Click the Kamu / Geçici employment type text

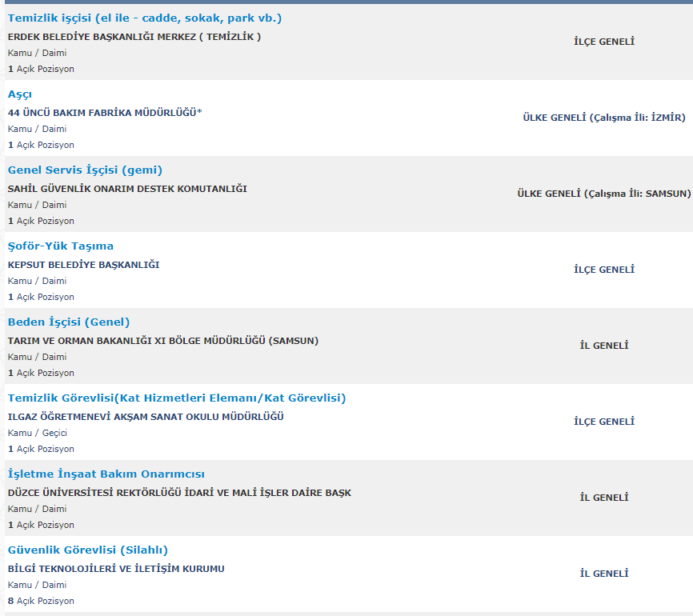pyautogui.click(x=37, y=433)
